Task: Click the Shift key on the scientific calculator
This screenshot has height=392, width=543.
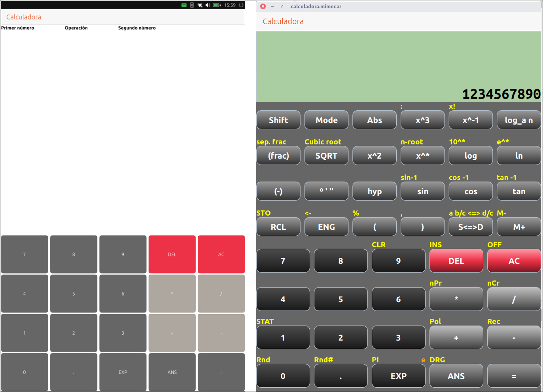Action: tap(278, 120)
